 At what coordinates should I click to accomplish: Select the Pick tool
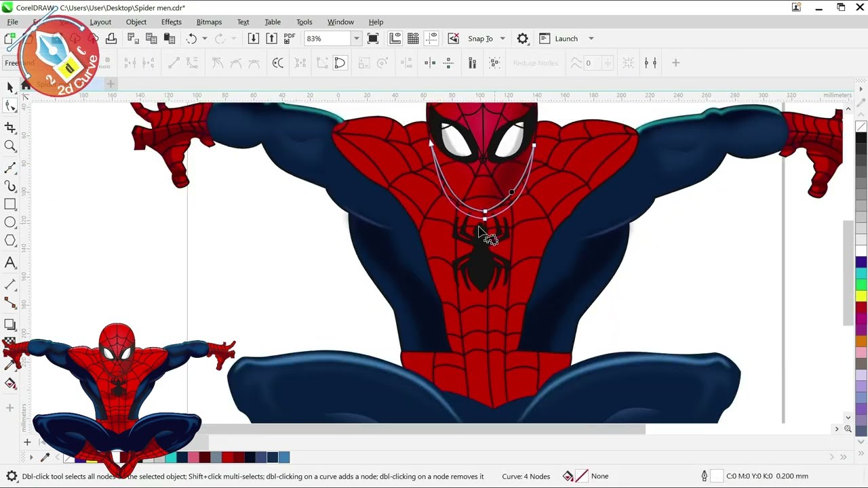pyautogui.click(x=10, y=87)
